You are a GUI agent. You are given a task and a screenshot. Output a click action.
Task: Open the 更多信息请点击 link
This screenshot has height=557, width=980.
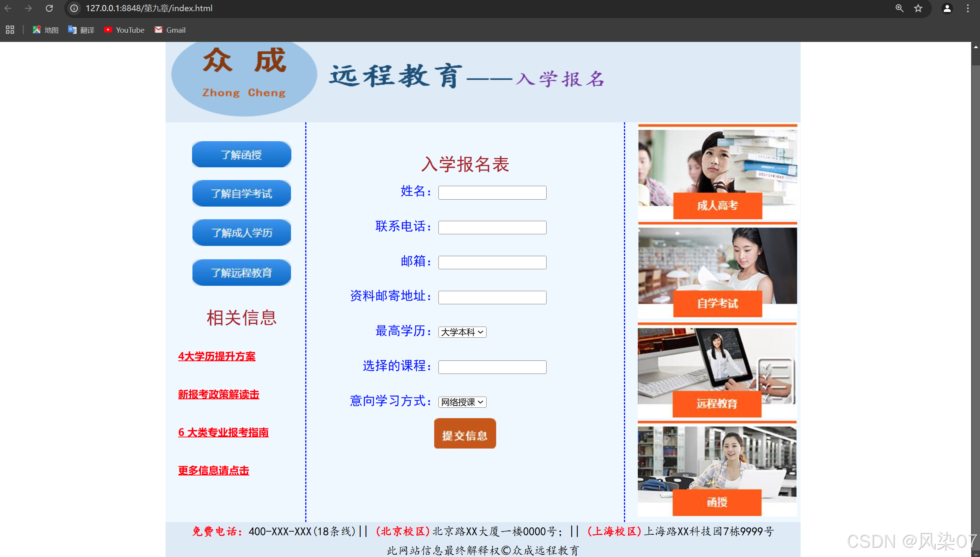[x=214, y=470]
